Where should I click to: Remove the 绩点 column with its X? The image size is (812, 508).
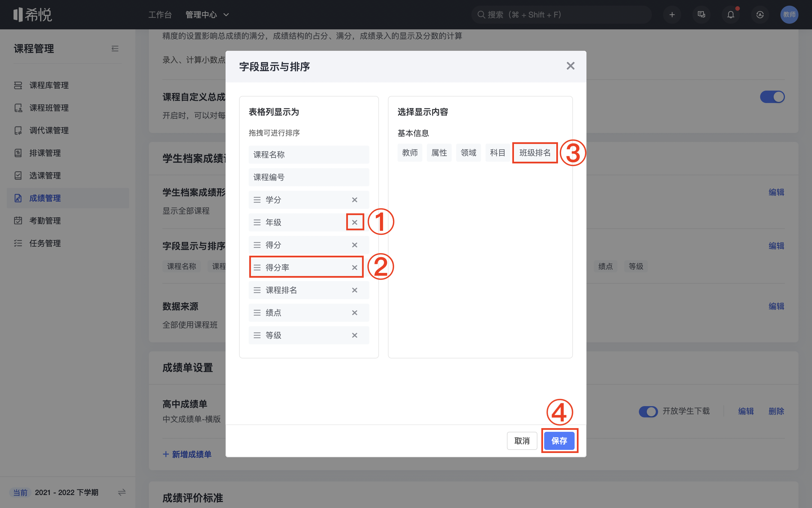click(x=354, y=312)
